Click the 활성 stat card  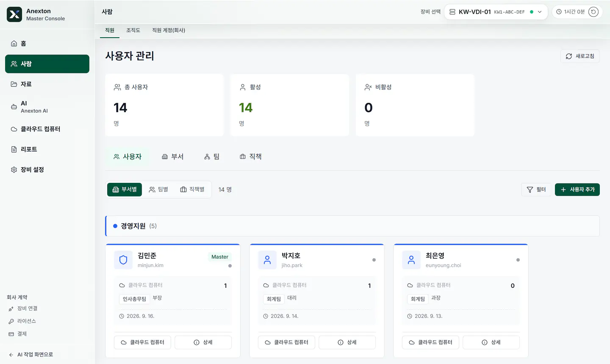pos(290,105)
